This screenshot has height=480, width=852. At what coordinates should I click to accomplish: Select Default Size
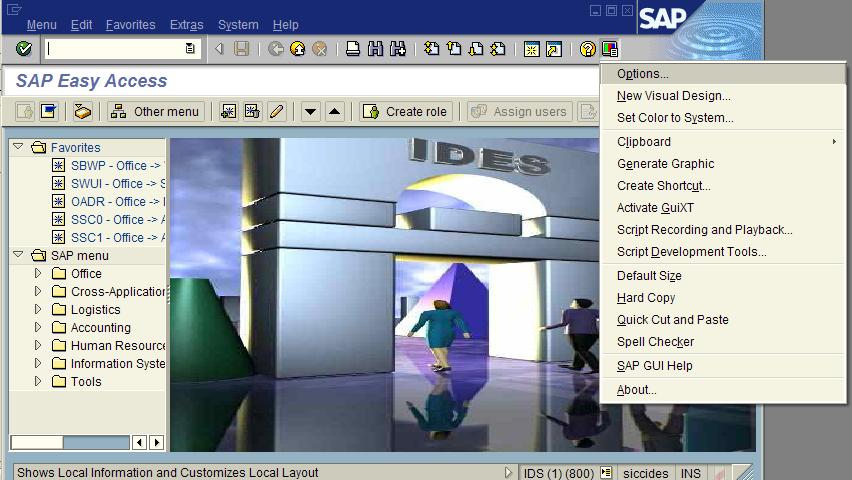(x=723, y=276)
